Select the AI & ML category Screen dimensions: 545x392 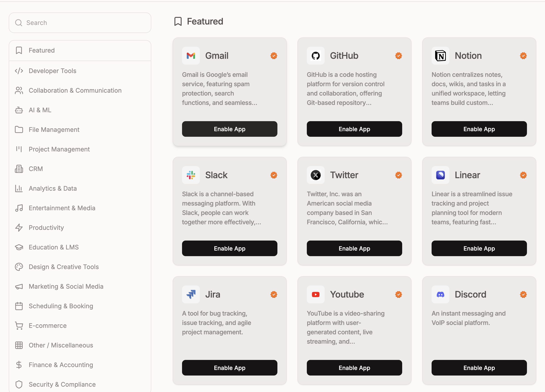click(40, 110)
